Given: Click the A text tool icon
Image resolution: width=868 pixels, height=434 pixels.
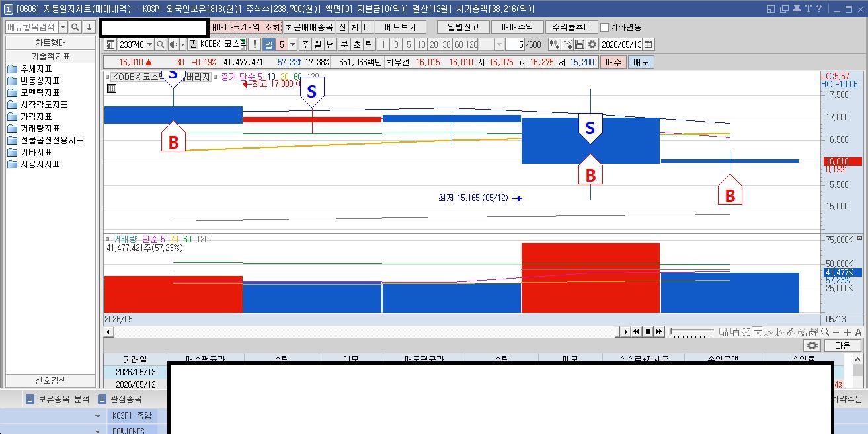Looking at the screenshot, I should click(x=858, y=332).
